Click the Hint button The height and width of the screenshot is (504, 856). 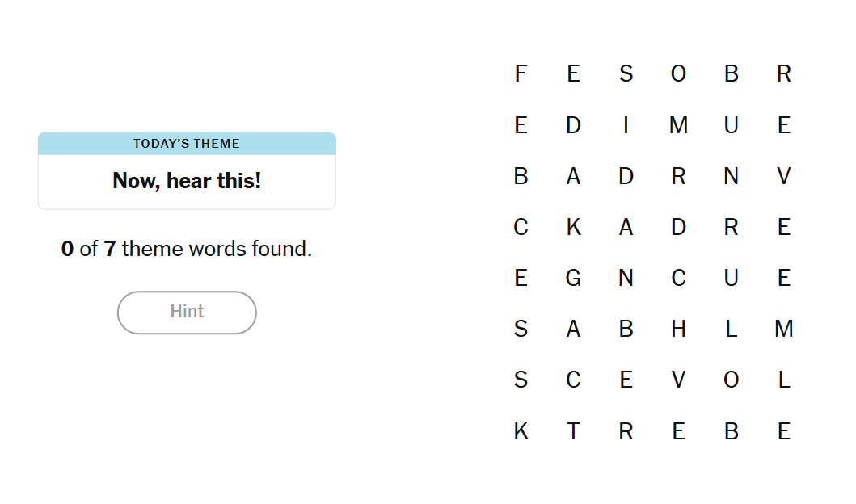pos(187,312)
